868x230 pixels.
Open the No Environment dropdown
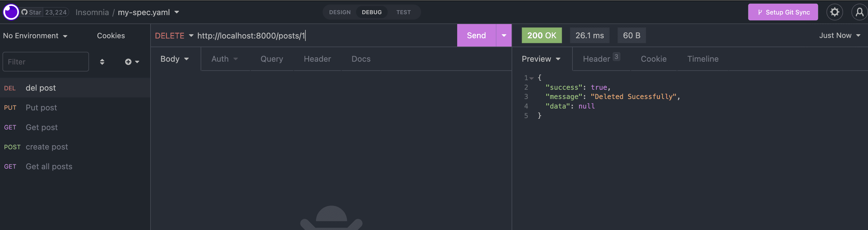click(35, 36)
